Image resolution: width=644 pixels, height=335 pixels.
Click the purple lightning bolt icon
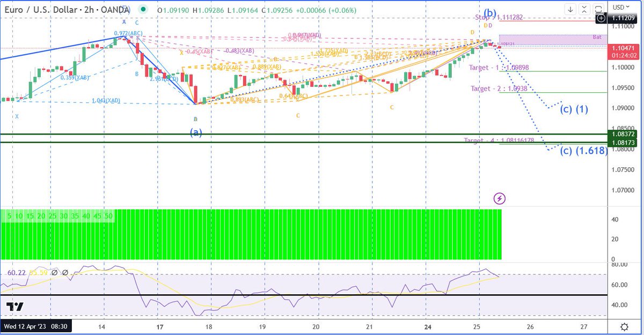[500, 199]
